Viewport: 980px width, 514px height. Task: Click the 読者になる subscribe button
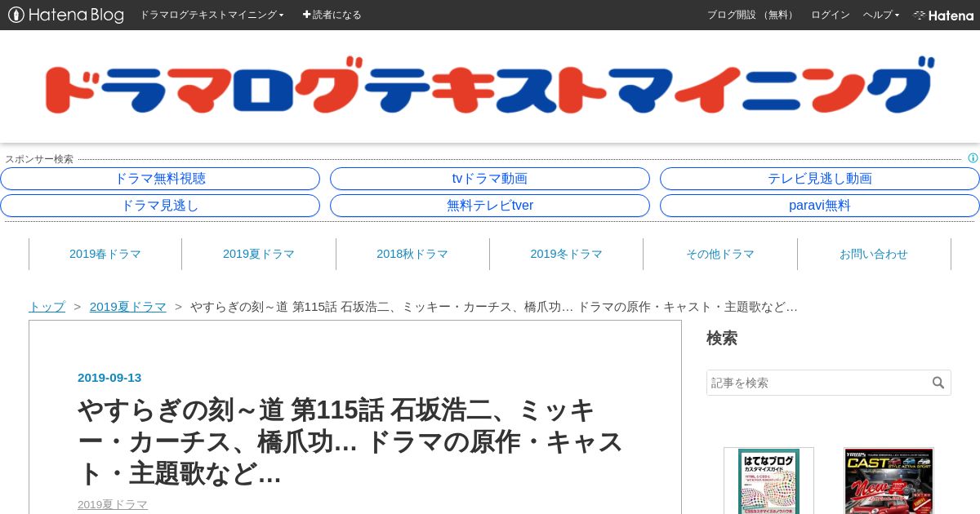pyautogui.click(x=332, y=15)
